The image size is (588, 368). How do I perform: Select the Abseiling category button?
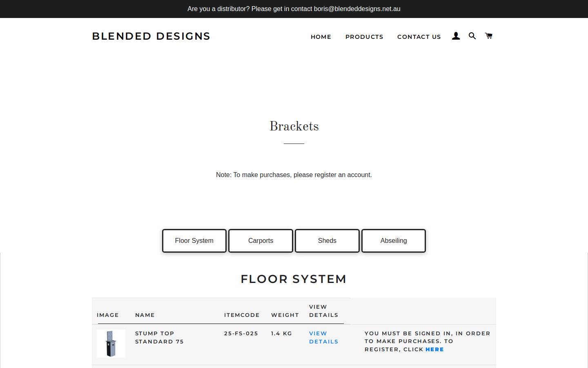(394, 241)
